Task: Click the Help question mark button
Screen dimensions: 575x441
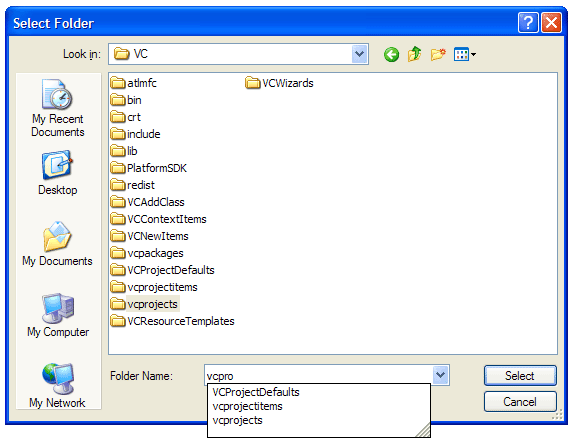Action: pos(528,23)
